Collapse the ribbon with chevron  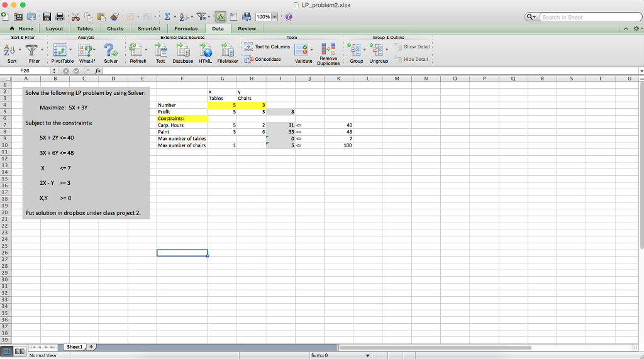pyautogui.click(x=626, y=29)
